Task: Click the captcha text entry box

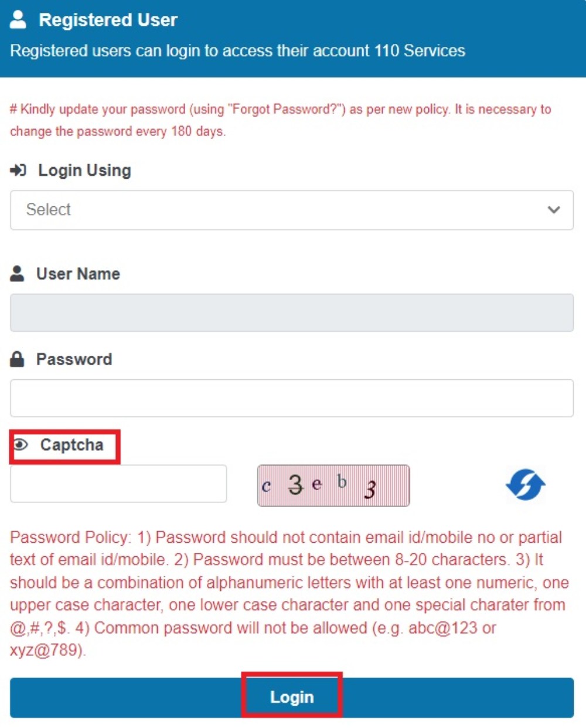Action: coord(118,483)
